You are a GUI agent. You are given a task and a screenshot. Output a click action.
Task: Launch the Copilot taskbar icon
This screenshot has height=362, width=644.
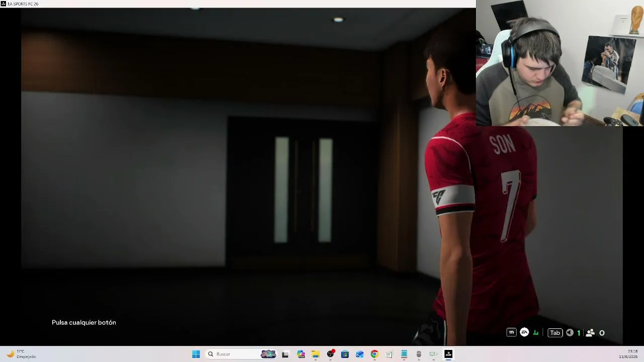click(301, 354)
